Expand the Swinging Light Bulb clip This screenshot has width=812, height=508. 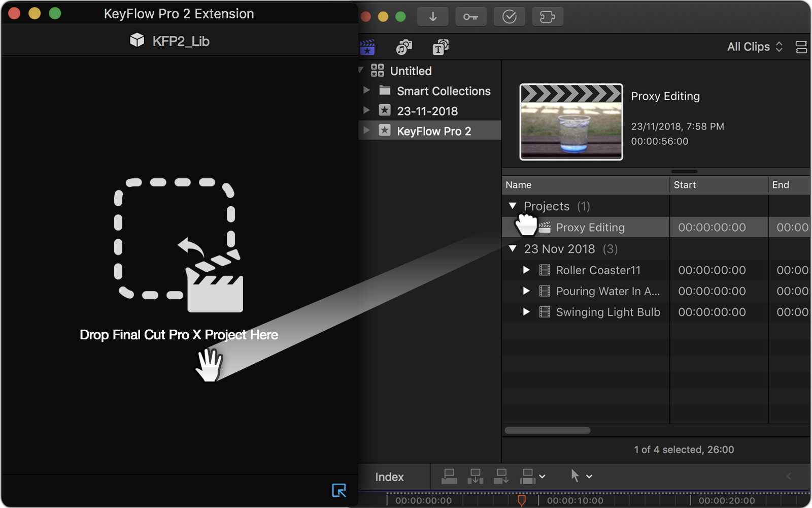526,311
